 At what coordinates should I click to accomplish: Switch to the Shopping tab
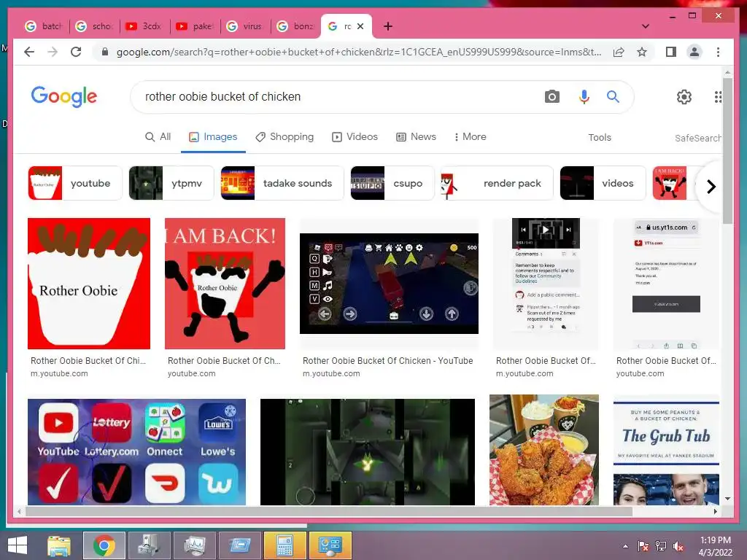pyautogui.click(x=285, y=136)
